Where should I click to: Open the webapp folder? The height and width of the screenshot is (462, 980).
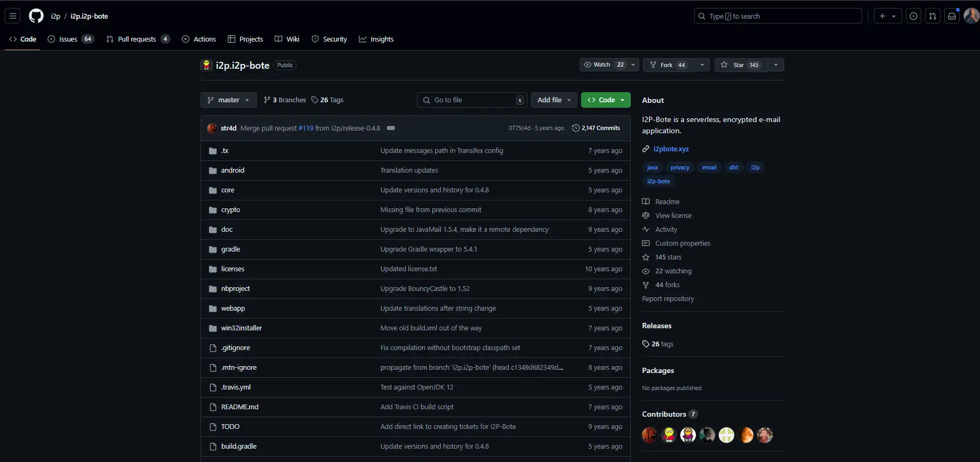click(233, 309)
